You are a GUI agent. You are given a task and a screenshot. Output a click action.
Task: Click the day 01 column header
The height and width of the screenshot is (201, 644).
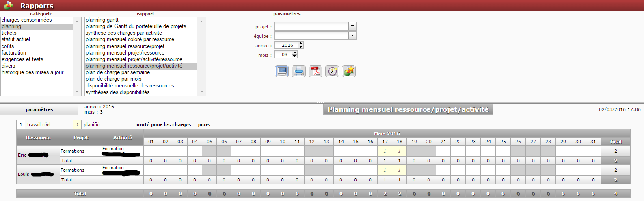tap(151, 142)
